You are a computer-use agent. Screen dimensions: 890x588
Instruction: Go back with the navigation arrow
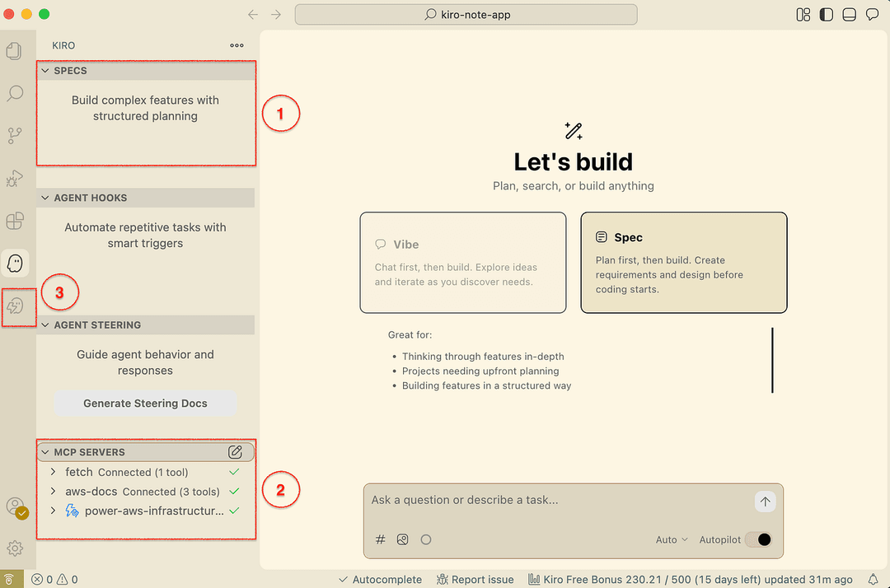tap(253, 15)
